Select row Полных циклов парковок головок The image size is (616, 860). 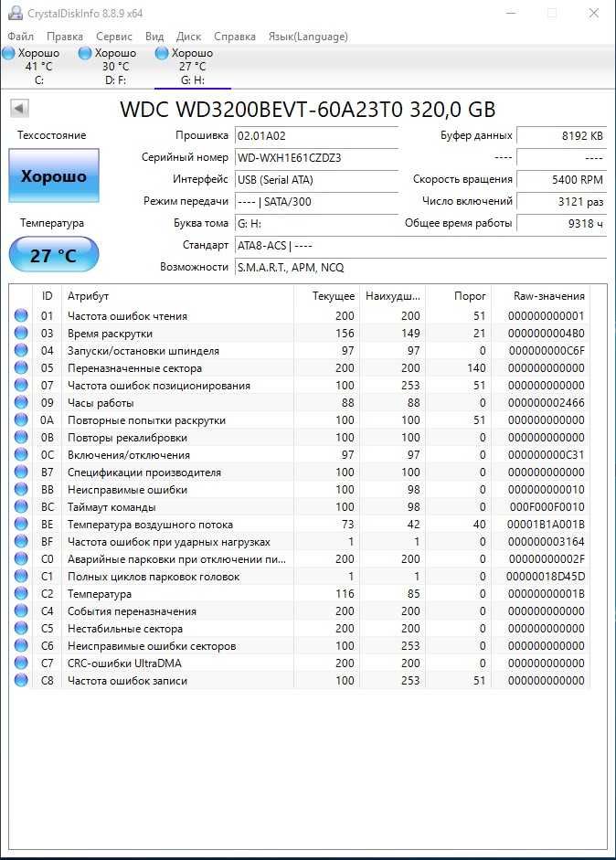300,576
